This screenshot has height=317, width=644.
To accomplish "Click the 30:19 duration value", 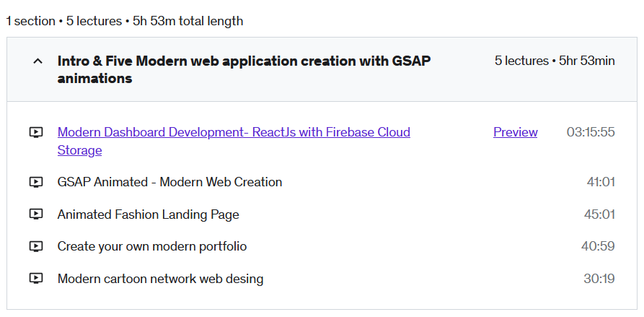I will click(x=599, y=278).
